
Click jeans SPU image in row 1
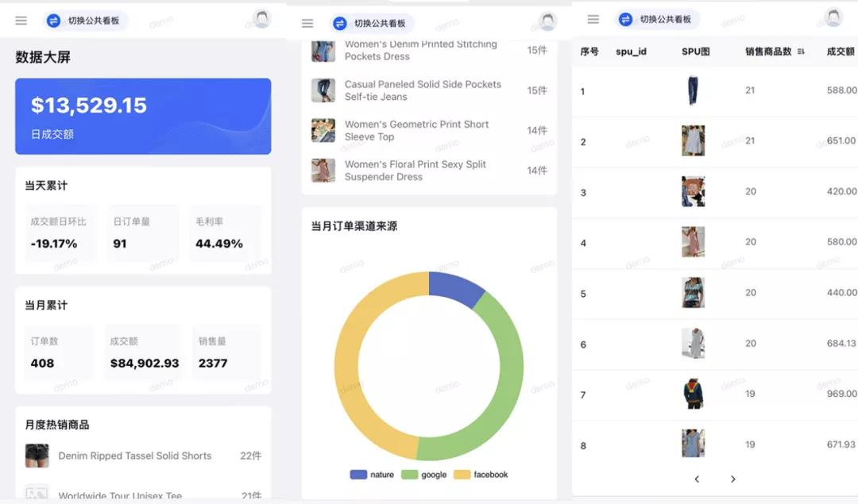(693, 90)
